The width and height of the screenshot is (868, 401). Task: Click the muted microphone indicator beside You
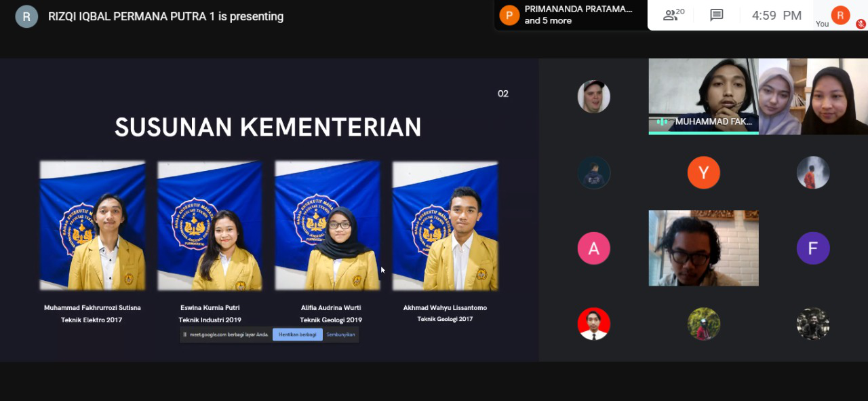pyautogui.click(x=861, y=23)
